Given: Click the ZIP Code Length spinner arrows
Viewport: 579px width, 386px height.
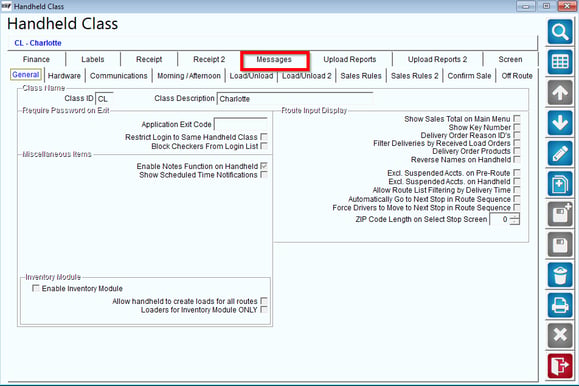Looking at the screenshot, I should click(515, 219).
